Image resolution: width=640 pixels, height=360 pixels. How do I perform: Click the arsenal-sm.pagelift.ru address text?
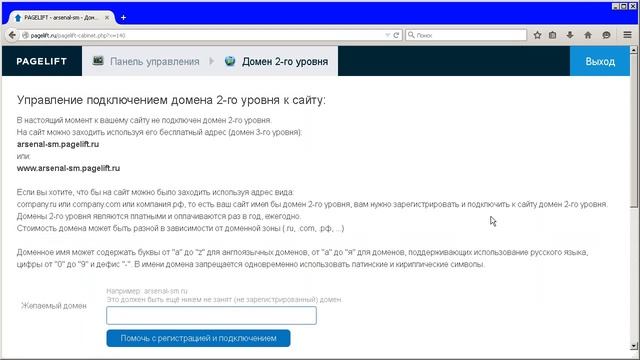coord(58,144)
